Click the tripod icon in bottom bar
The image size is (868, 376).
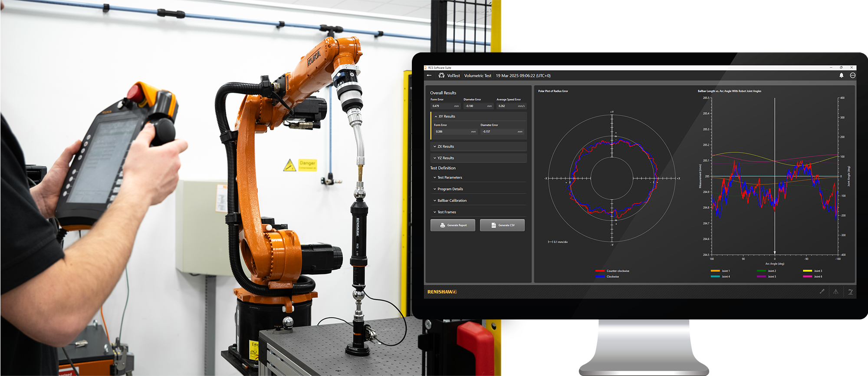836,292
